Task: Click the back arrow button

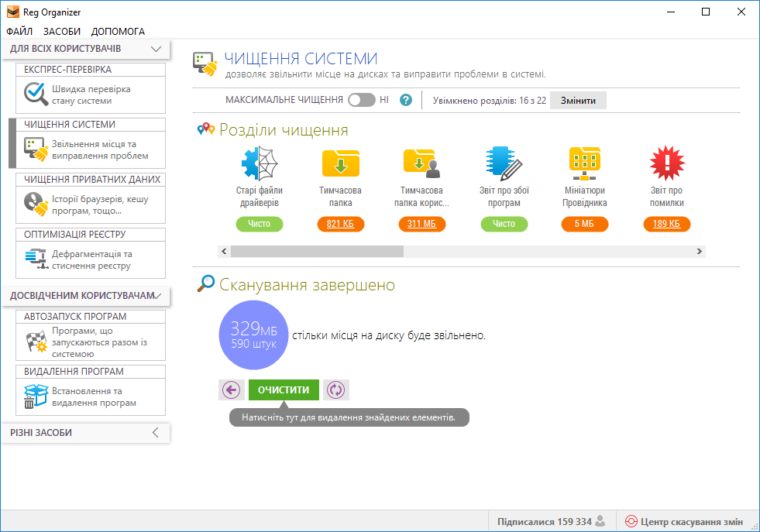Action: pos(231,390)
